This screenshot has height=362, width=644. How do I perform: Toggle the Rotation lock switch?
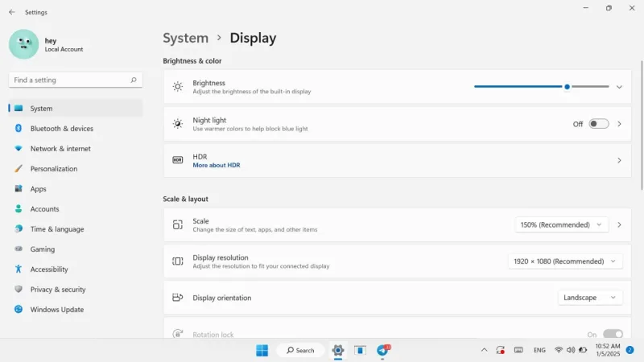coord(613,334)
